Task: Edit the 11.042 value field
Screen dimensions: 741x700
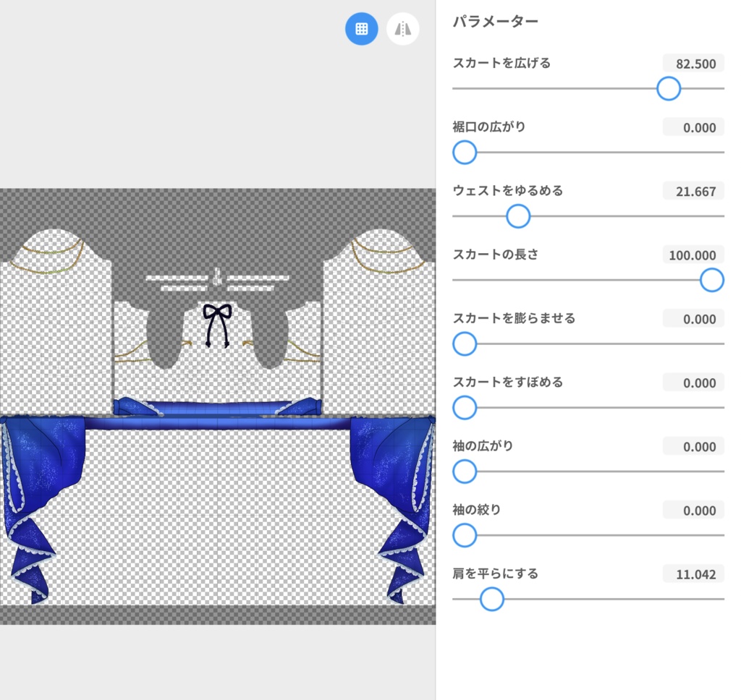Action: tap(693, 574)
